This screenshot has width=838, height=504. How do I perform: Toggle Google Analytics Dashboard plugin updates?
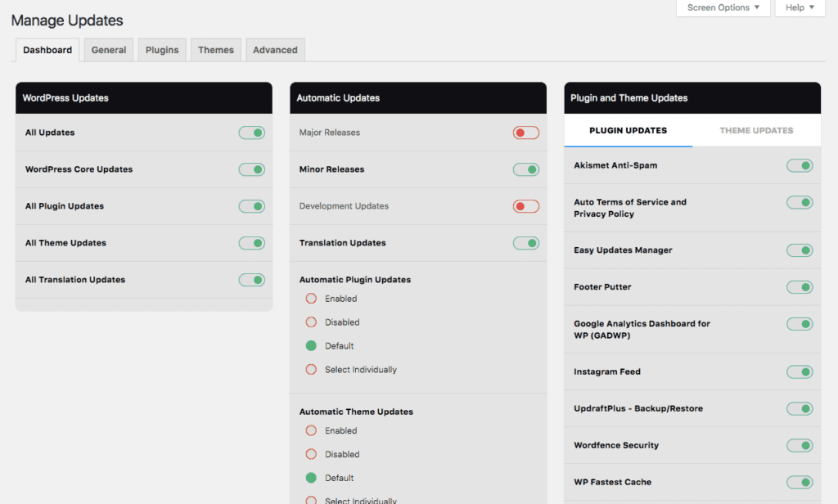tap(800, 324)
